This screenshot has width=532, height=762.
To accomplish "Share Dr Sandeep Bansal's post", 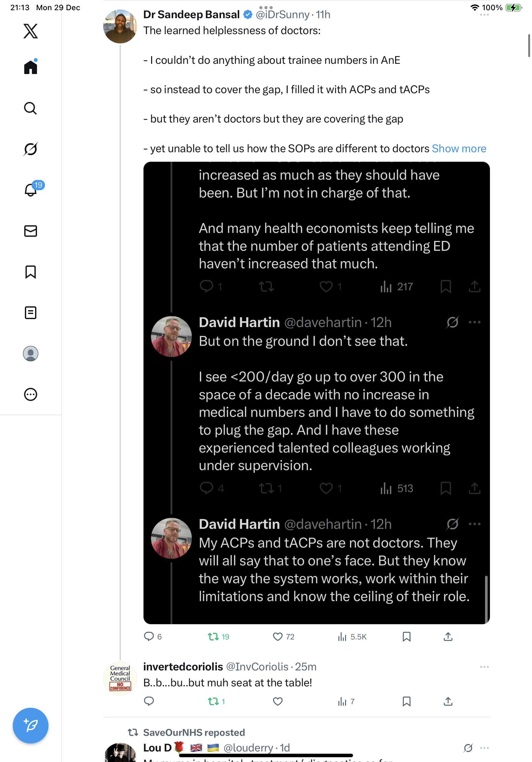I will click(448, 637).
